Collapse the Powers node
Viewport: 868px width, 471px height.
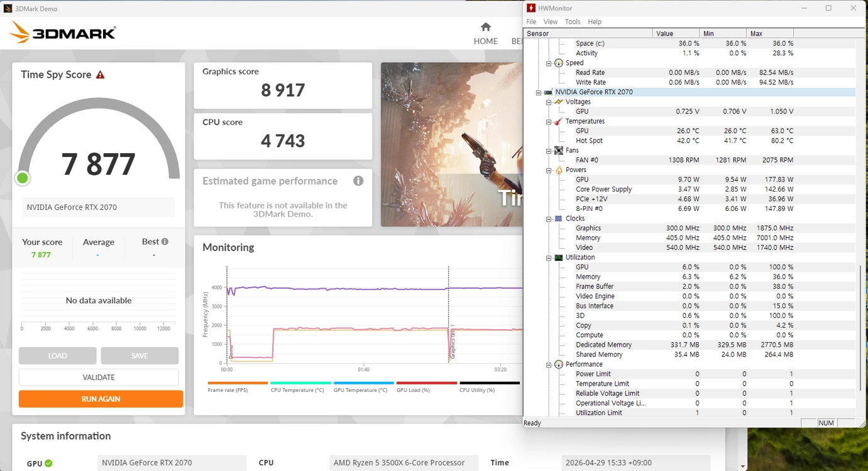tap(549, 170)
